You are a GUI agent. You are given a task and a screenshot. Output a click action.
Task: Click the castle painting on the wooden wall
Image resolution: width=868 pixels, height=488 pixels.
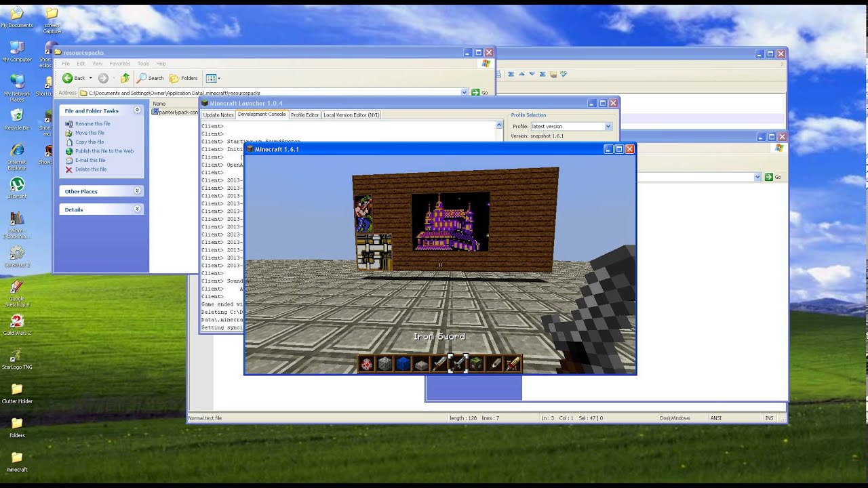tap(451, 222)
